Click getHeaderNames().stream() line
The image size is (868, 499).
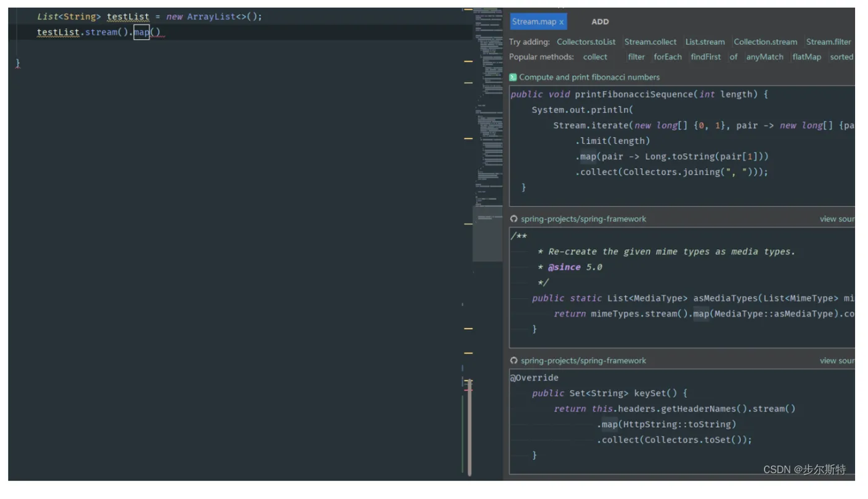(675, 408)
